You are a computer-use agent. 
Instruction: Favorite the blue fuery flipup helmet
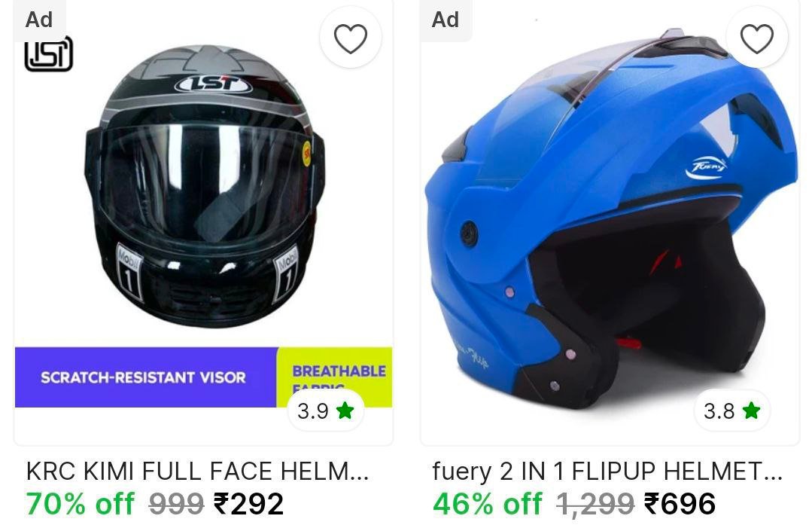[x=756, y=38]
